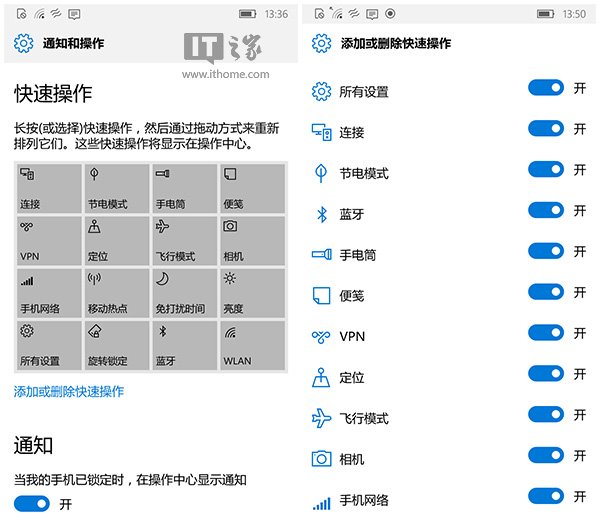Click the gear icon beside 添加或删除快速操作 title
This screenshot has width=600, height=531.
321,43
